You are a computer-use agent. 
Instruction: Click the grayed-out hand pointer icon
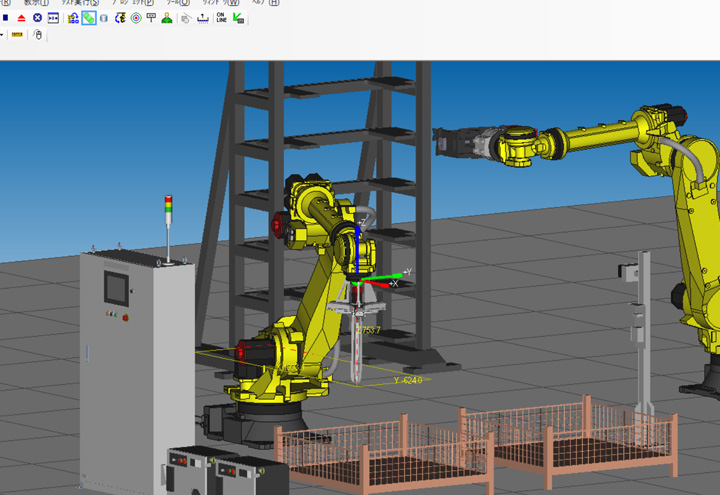186,18
